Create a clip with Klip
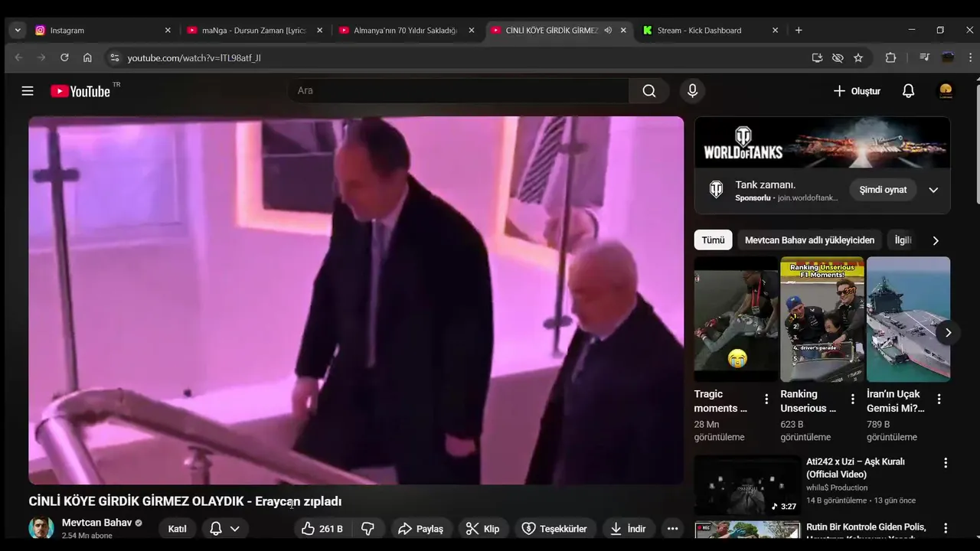The width and height of the screenshot is (980, 551). click(x=483, y=529)
